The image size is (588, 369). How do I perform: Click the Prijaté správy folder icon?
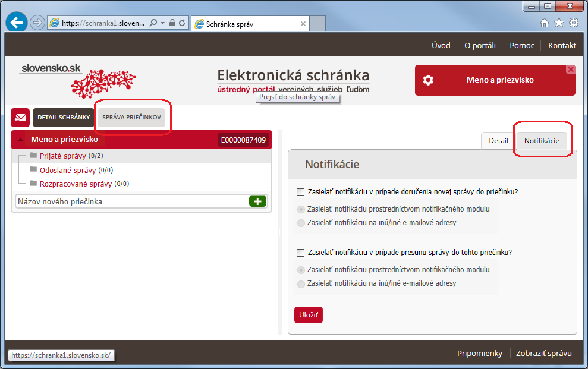coord(33,155)
